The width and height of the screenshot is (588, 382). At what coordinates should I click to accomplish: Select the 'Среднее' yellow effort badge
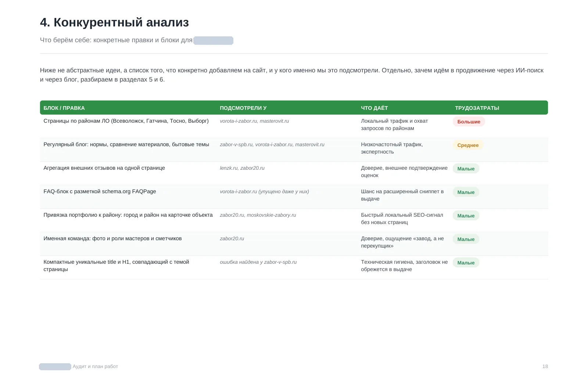pos(468,145)
